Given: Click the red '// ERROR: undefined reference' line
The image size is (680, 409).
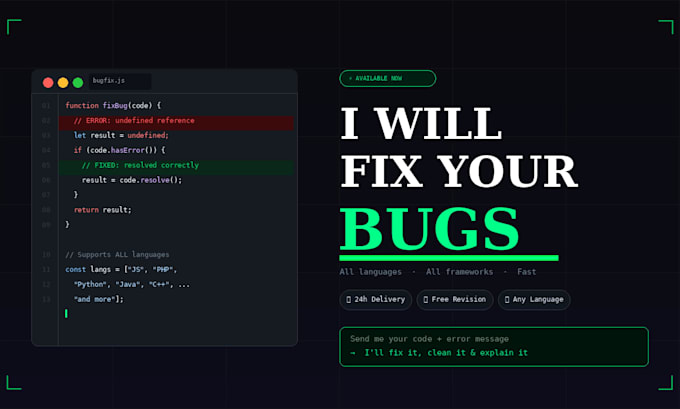Looking at the screenshot, I should point(176,121).
